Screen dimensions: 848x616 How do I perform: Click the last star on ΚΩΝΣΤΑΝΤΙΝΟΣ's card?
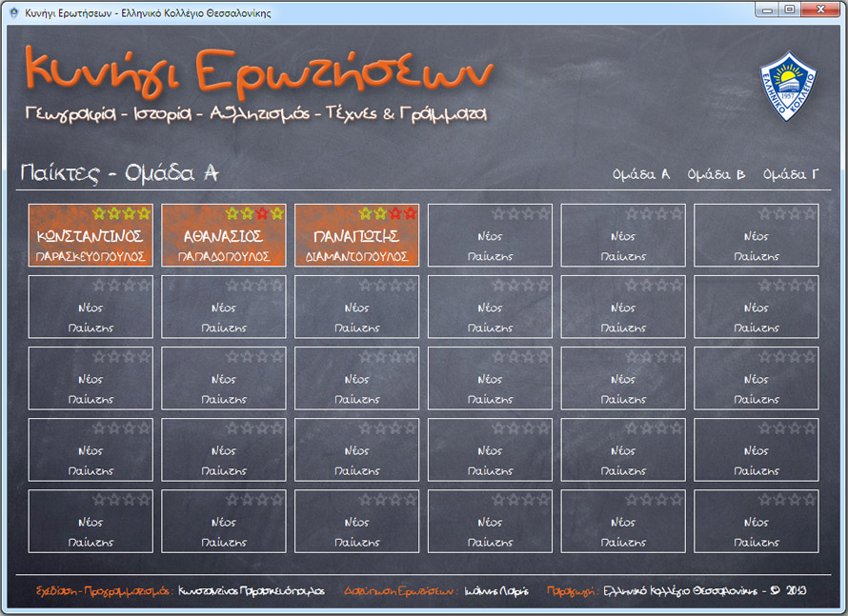click(x=144, y=213)
